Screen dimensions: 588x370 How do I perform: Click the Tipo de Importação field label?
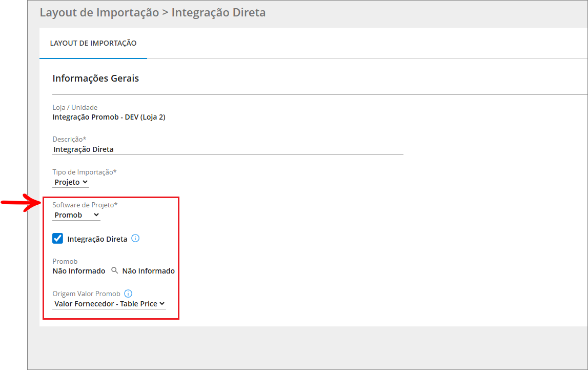pyautogui.click(x=85, y=172)
